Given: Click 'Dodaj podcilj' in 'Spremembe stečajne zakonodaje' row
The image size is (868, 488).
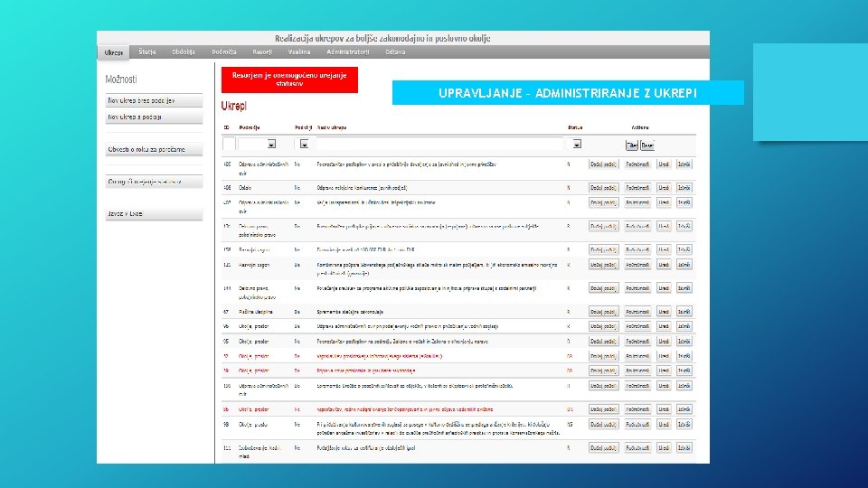Looking at the screenshot, I should coord(603,312).
